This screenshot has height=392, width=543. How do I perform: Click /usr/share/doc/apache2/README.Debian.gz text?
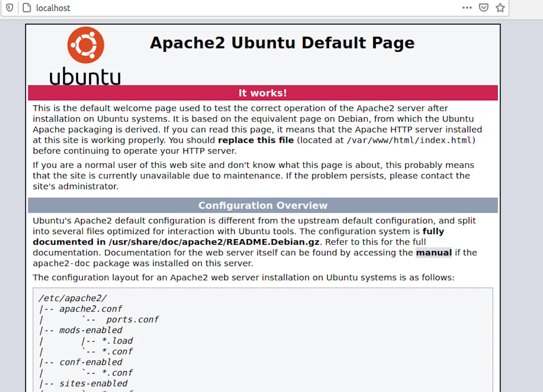point(214,242)
